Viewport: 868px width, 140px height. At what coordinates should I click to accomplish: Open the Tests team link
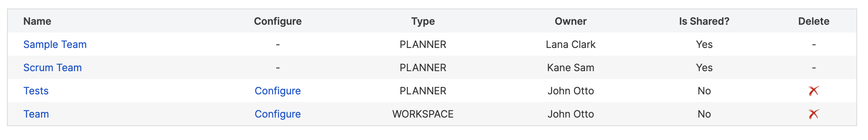click(x=36, y=91)
